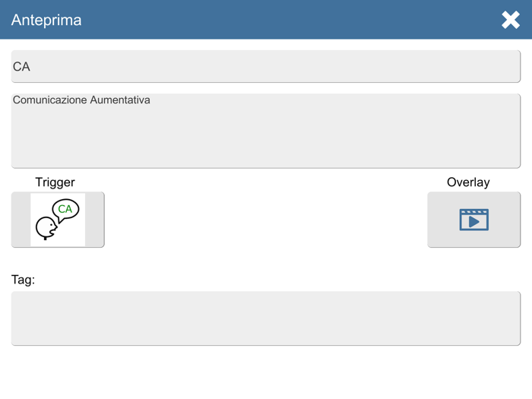Click the face outline in Trigger image

(45, 227)
